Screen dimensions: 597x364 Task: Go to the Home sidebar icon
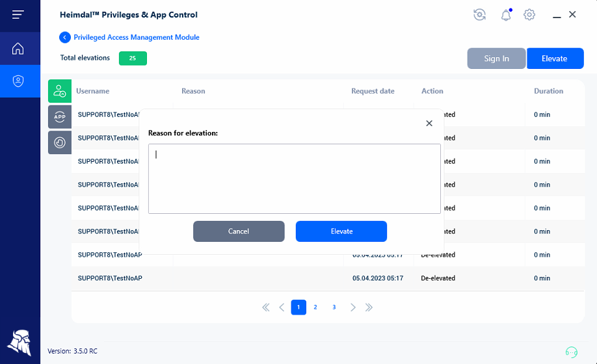[18, 49]
